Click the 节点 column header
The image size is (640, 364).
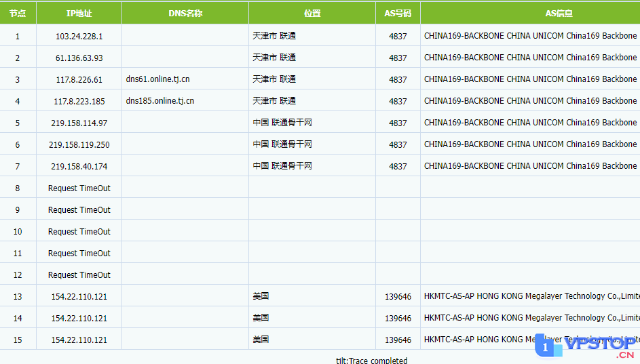(18, 13)
